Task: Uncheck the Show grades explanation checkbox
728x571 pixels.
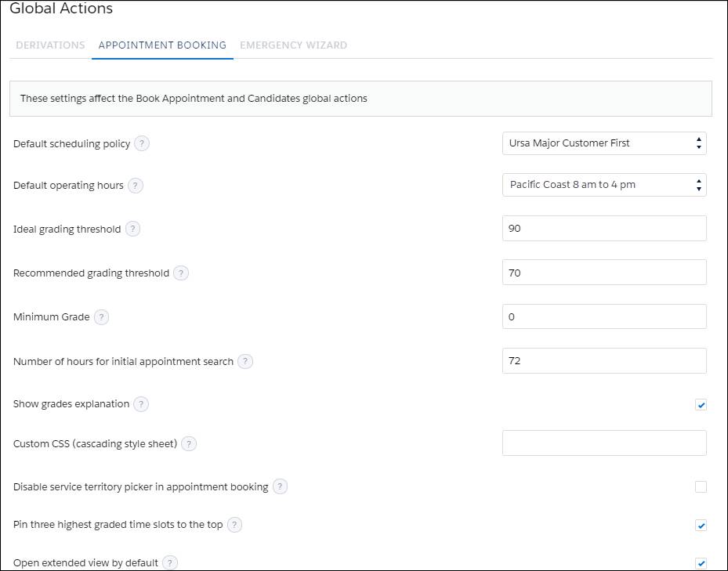Action: (701, 405)
